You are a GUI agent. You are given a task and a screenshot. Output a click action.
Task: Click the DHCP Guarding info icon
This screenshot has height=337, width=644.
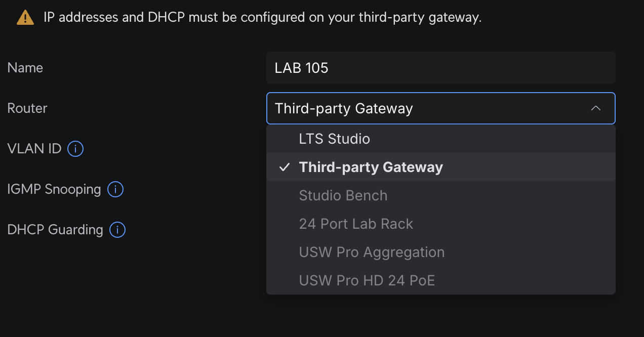point(117,230)
